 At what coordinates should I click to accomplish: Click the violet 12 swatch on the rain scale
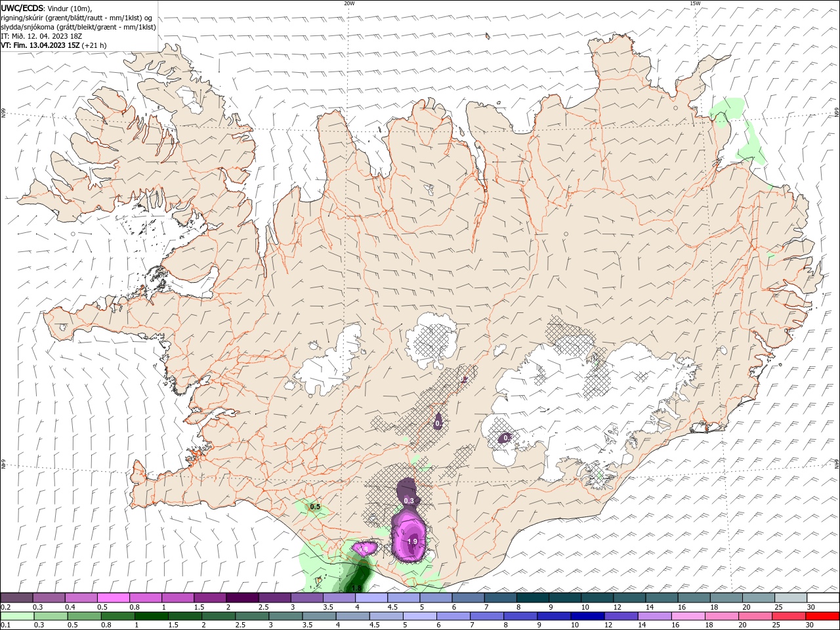click(619, 616)
